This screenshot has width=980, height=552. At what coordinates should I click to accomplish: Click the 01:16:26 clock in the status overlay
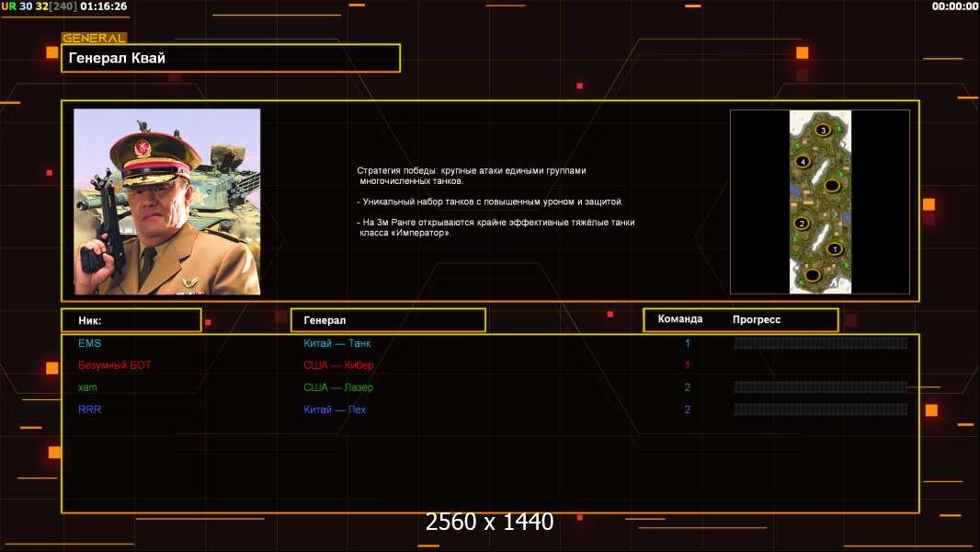[x=103, y=6]
